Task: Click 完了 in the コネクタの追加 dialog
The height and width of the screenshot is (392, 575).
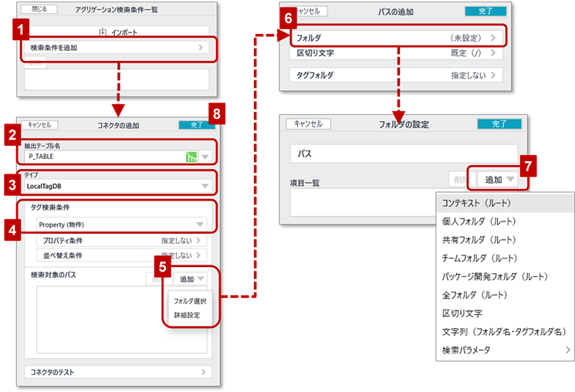Action: click(x=197, y=125)
